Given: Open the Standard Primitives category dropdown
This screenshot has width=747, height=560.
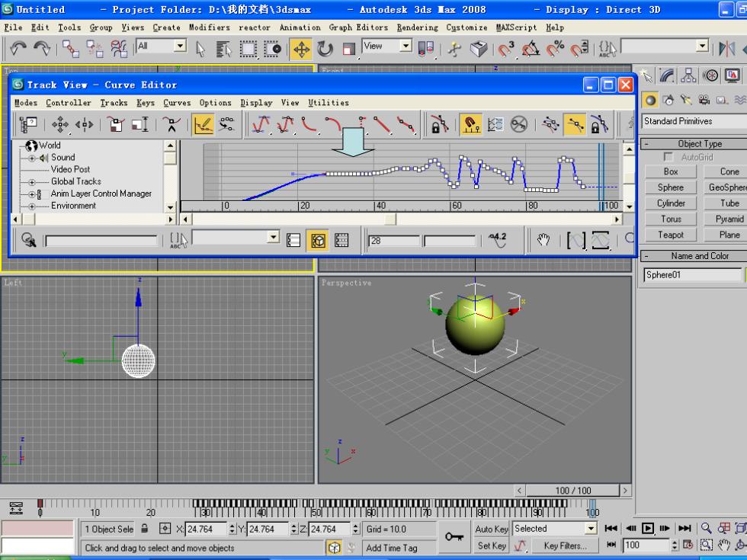Looking at the screenshot, I should click(x=694, y=121).
